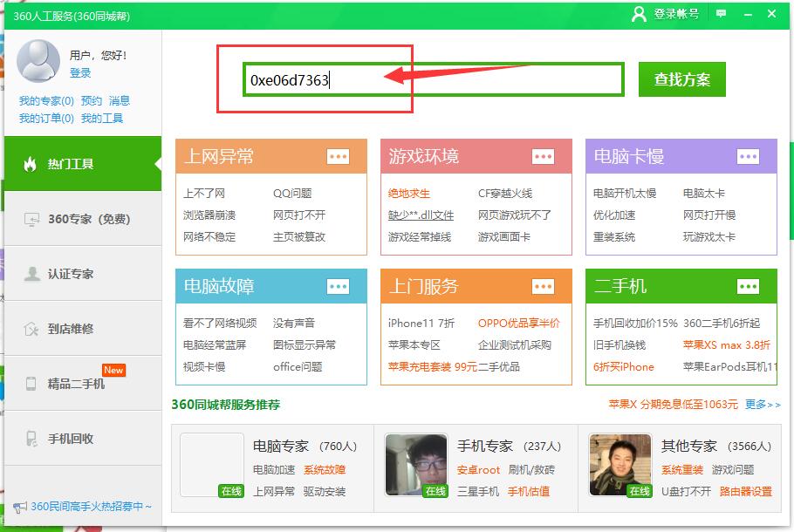Open 缺少**.dll文件 link
The width and height of the screenshot is (794, 532).
(x=421, y=215)
